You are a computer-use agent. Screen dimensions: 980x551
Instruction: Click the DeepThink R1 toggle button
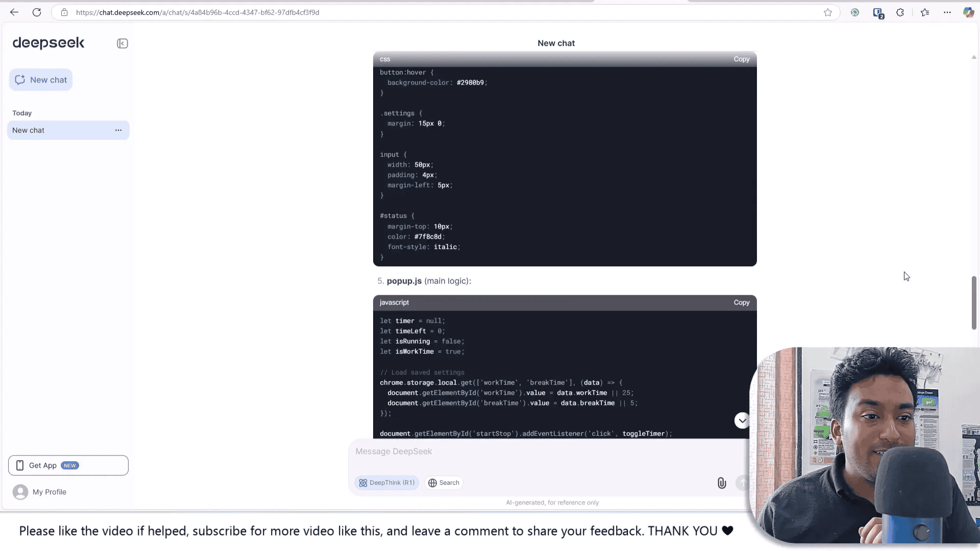tap(387, 482)
